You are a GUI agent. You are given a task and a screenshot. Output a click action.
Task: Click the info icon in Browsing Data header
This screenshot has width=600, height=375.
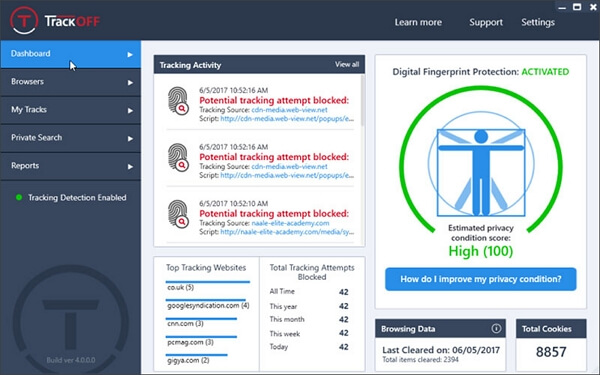[x=496, y=328]
